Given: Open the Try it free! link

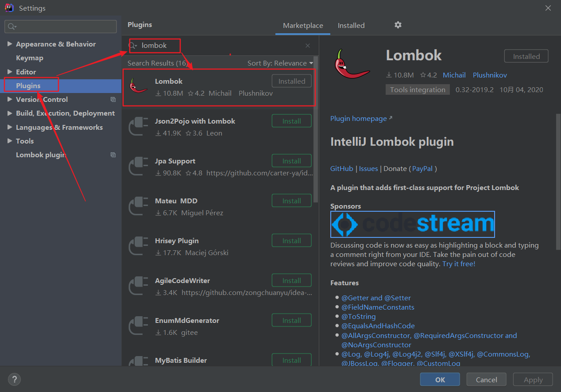Looking at the screenshot, I should (x=459, y=264).
